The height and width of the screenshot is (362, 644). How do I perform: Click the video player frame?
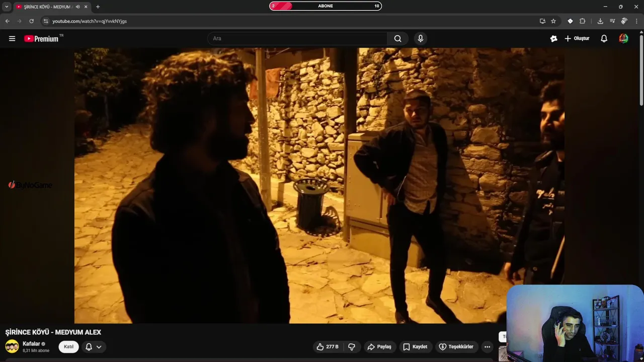[319, 186]
